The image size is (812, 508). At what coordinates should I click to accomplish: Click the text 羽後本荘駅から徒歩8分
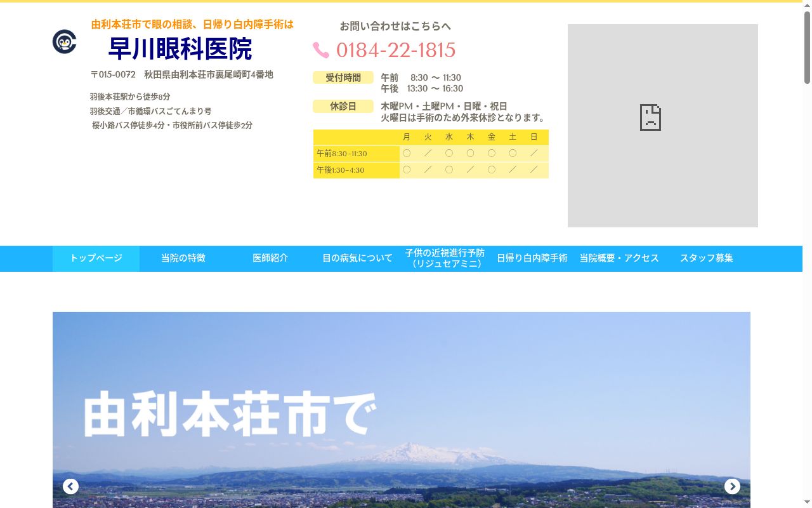pyautogui.click(x=130, y=97)
